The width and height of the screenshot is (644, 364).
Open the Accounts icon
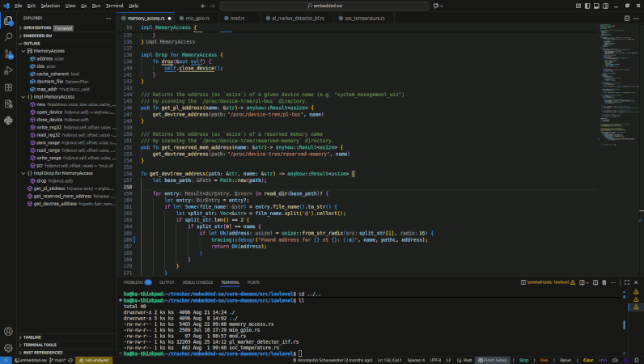[x=8, y=329]
